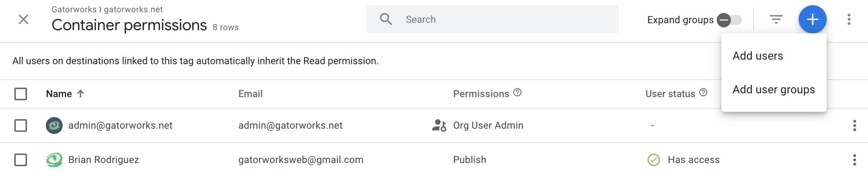Click the search magnifier icon
868x176 pixels.
coord(386,19)
